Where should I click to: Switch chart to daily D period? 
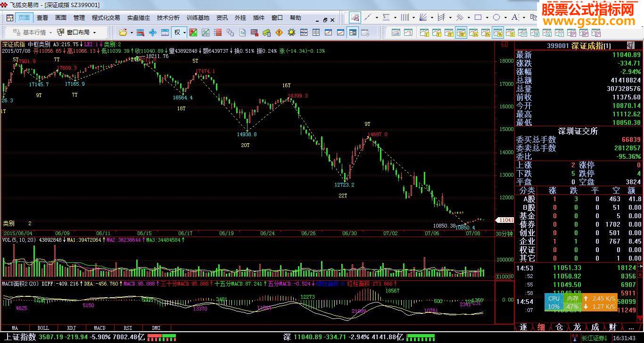(x=510, y=32)
